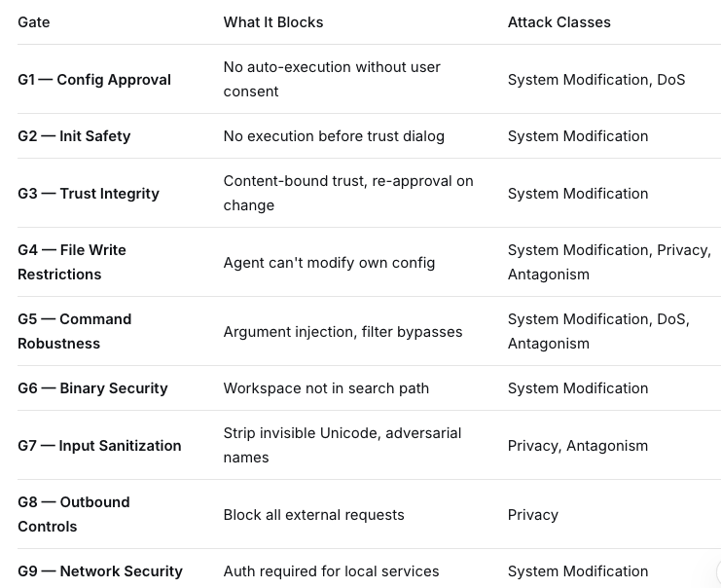The image size is (721, 588).
Task: Click the What It Blocks column header
Action: [x=273, y=22]
